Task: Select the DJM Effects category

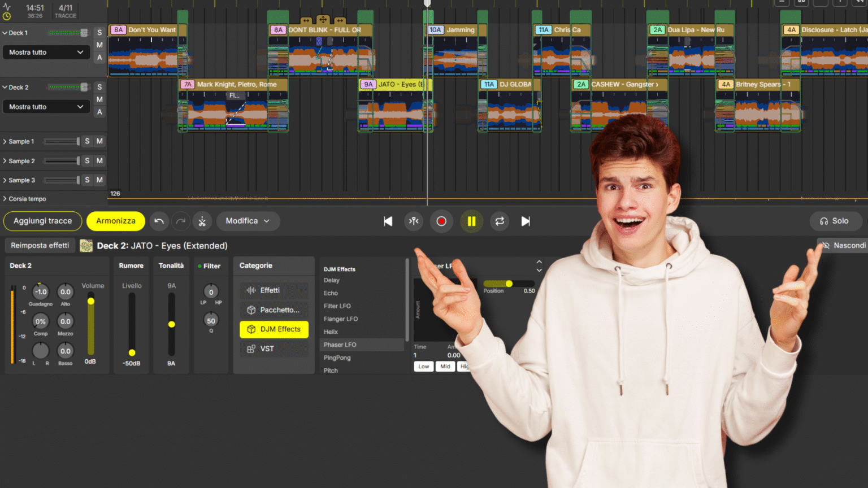Action: pyautogui.click(x=274, y=329)
